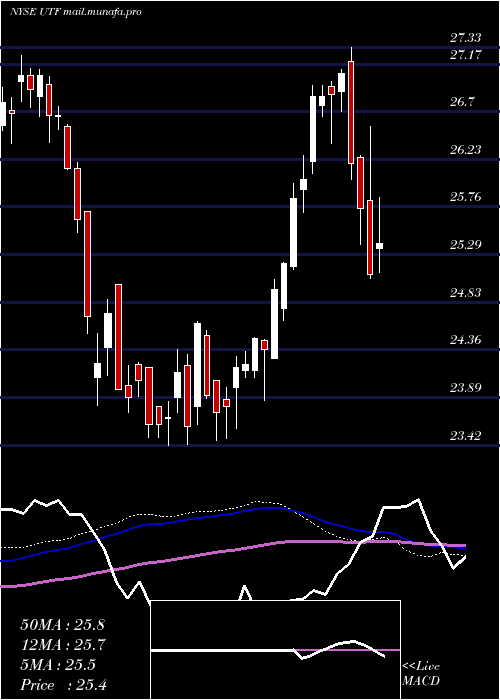
Task: Click the <<Live MACD label
Action: pos(421,673)
